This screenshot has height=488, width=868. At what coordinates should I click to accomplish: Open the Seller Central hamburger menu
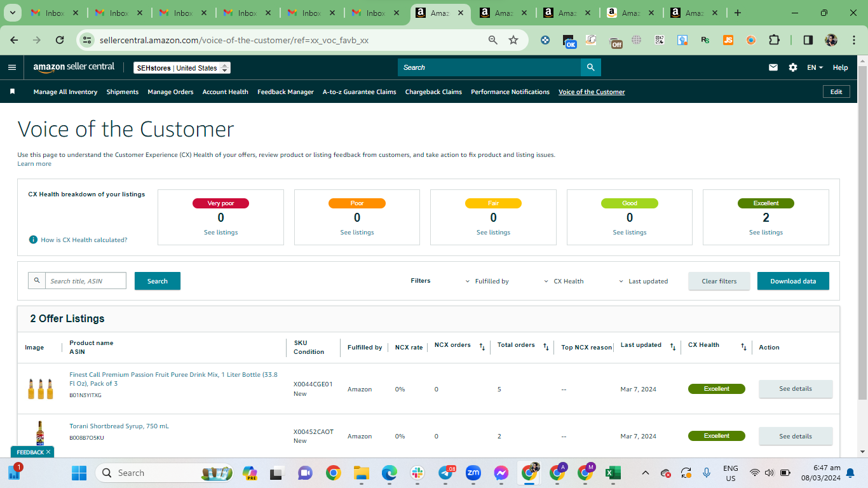coord(12,67)
